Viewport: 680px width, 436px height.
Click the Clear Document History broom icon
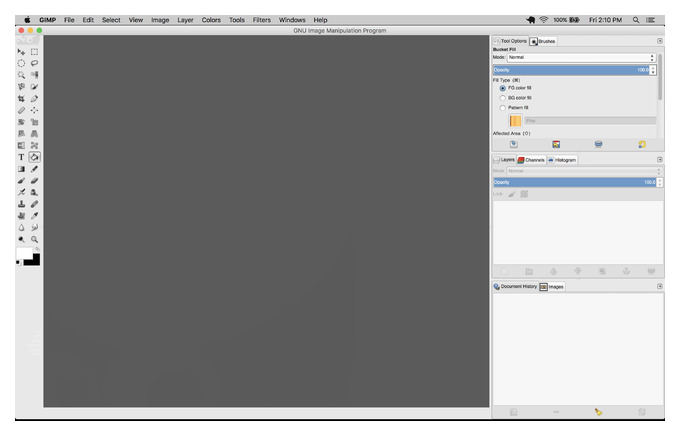598,412
